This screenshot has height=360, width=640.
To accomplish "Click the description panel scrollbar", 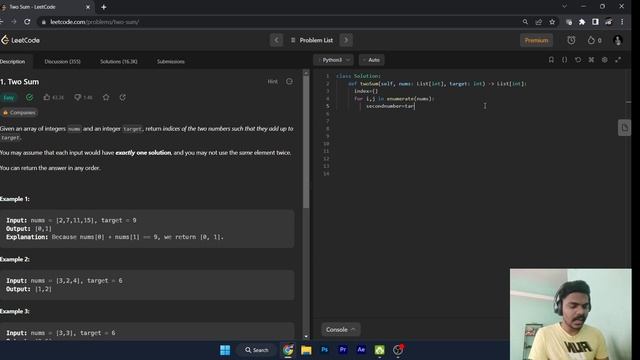I will click(306, 143).
